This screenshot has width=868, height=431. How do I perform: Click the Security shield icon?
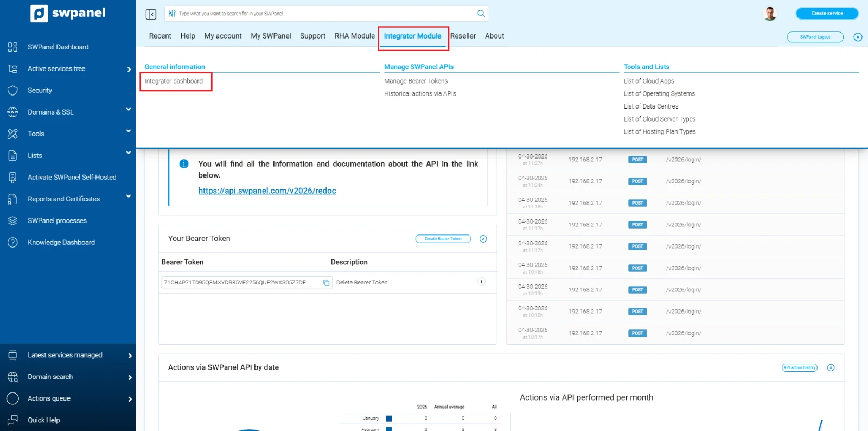12,90
